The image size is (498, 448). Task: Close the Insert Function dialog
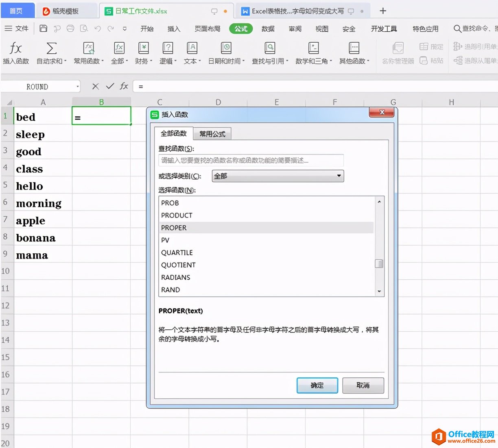coord(382,112)
